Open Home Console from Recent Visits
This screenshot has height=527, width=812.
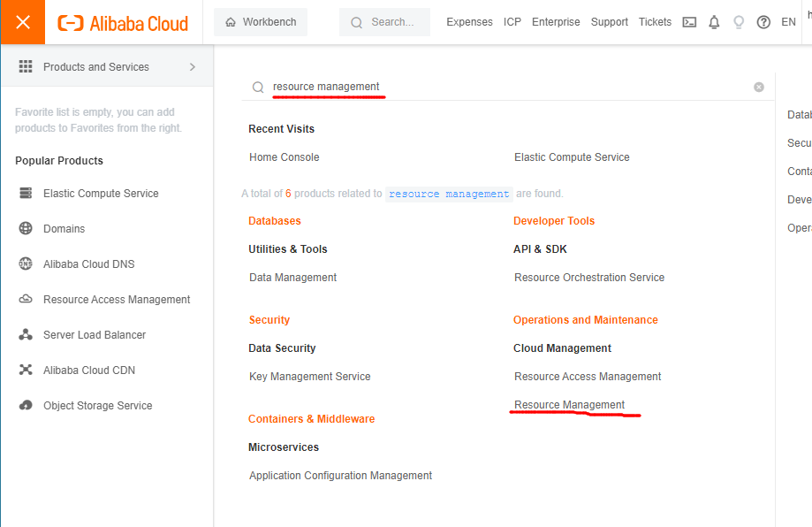(284, 157)
